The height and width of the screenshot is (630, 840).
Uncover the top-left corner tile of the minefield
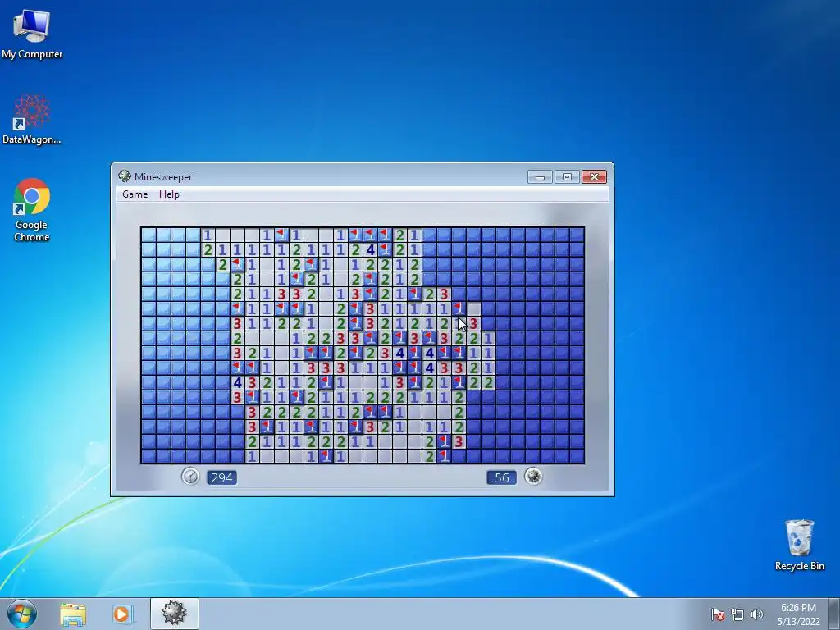click(148, 235)
